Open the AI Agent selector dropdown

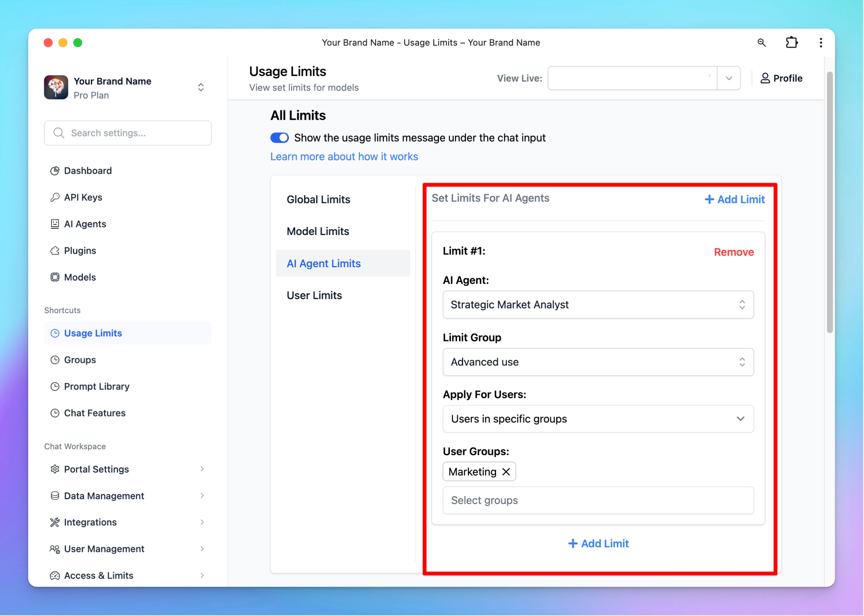pos(598,305)
